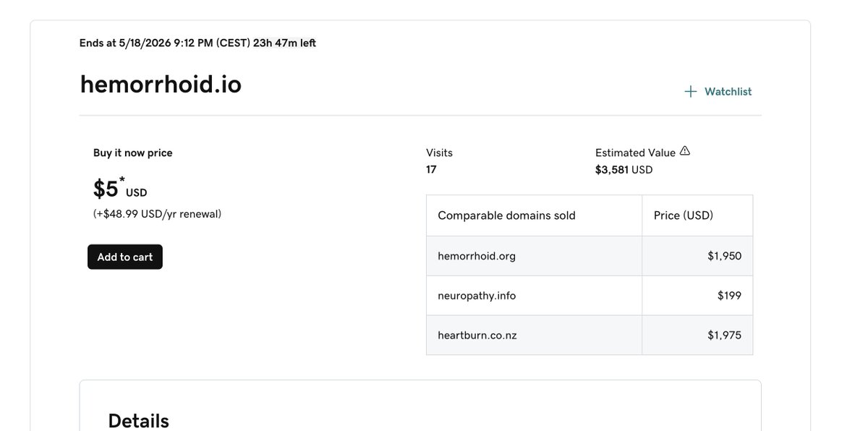Viewport: 868px width, 431px height.
Task: Click the plus icon beside Watchlist
Action: [x=691, y=92]
